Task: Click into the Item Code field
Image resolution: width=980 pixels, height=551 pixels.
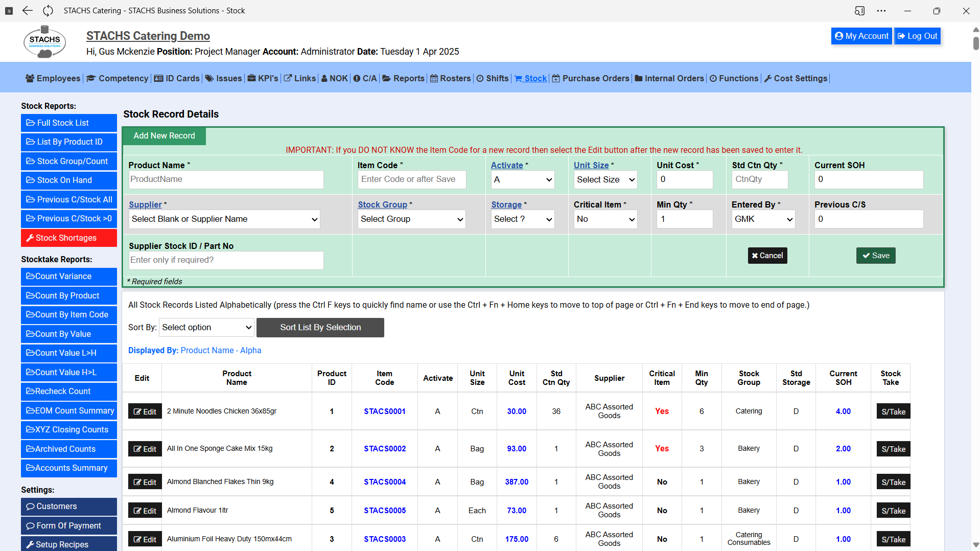Action: pyautogui.click(x=412, y=179)
